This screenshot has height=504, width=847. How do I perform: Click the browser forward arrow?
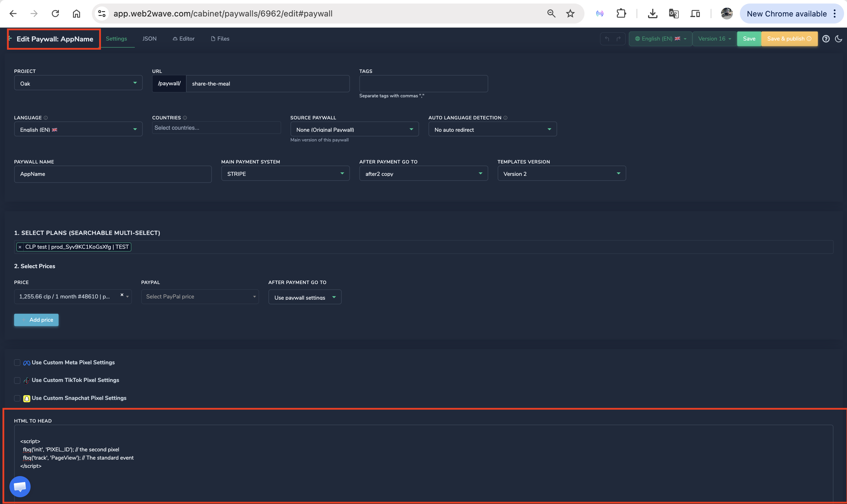coord(34,14)
